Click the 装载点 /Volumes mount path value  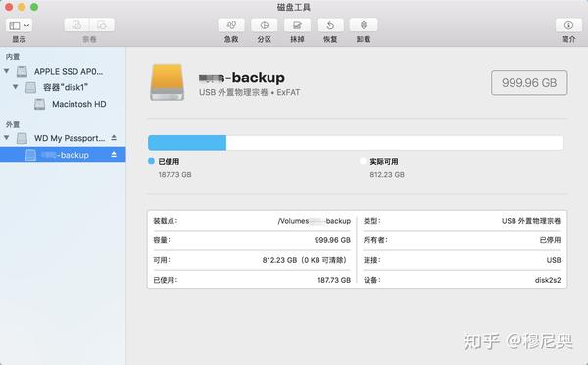coord(315,221)
